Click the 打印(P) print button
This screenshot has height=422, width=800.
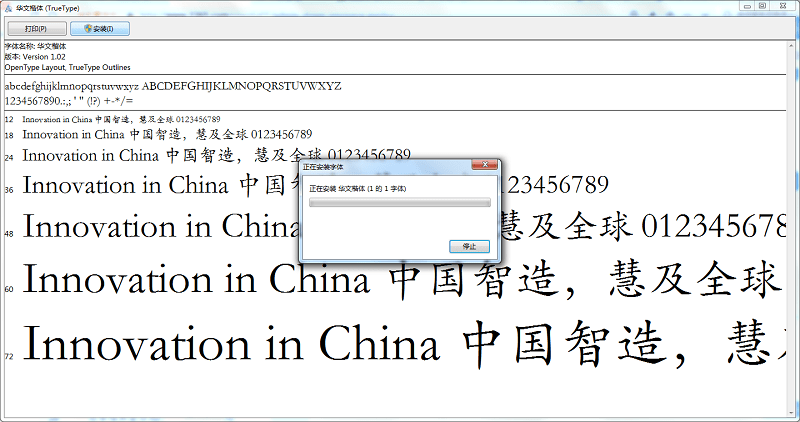point(37,29)
